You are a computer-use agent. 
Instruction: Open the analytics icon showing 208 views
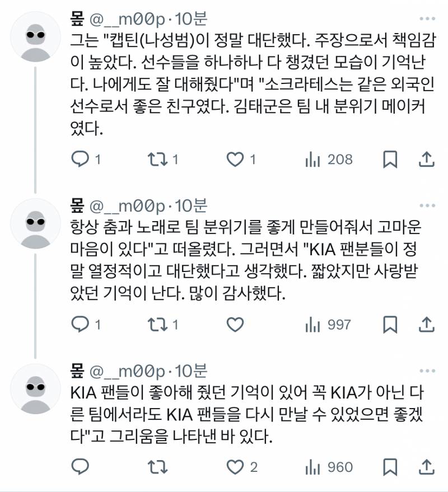(311, 158)
